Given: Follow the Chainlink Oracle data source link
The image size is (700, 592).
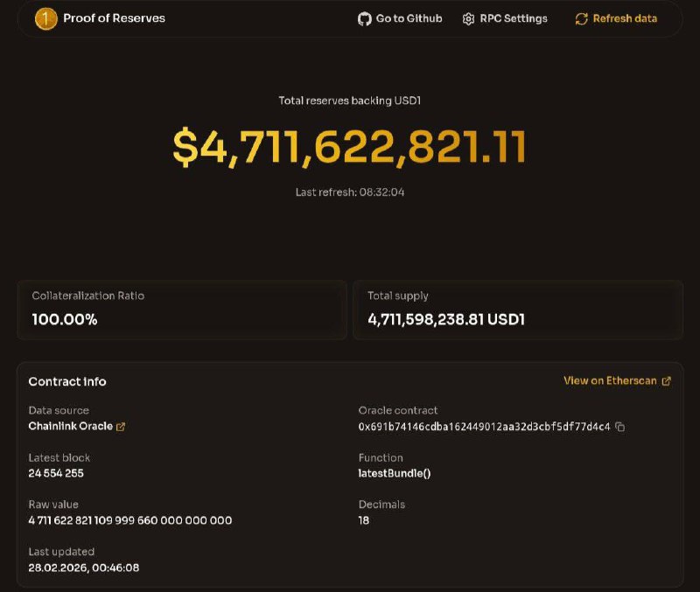Looking at the screenshot, I should pos(71,427).
